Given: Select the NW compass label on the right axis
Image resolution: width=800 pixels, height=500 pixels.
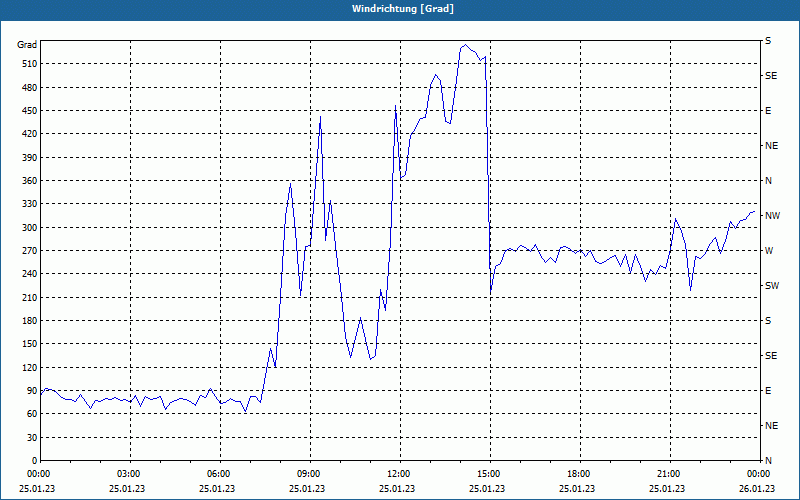Looking at the screenshot, I should [772, 216].
